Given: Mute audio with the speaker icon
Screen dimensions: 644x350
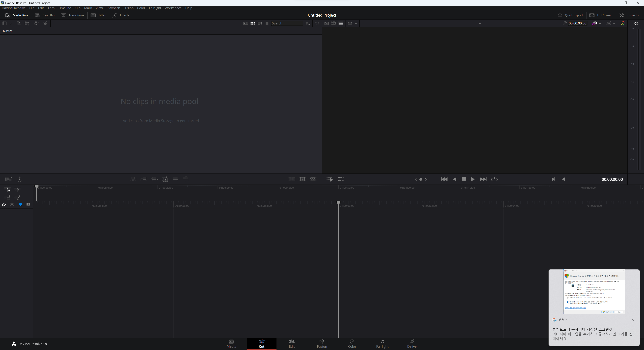Looking at the screenshot, I should pyautogui.click(x=636, y=23).
